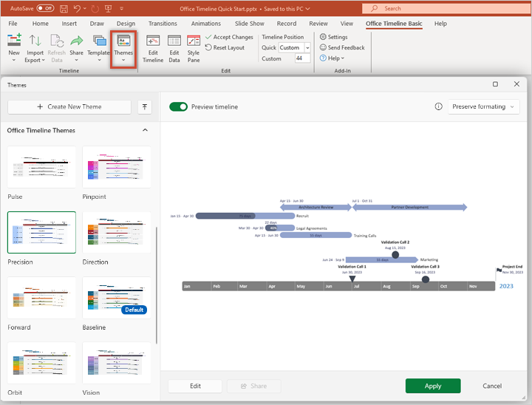Turn off the Preview timeline toggle

pos(178,106)
